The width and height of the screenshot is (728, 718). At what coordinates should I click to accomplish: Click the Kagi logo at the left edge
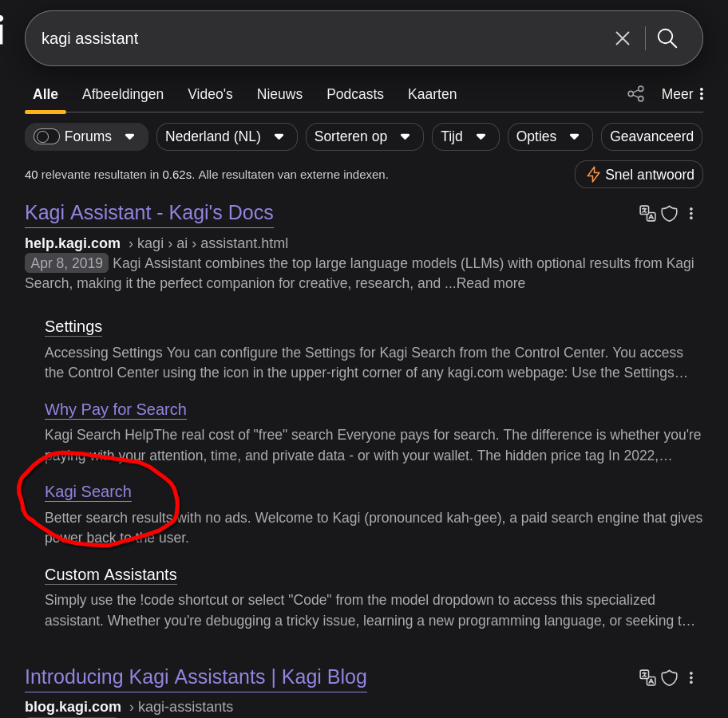(x=2, y=30)
